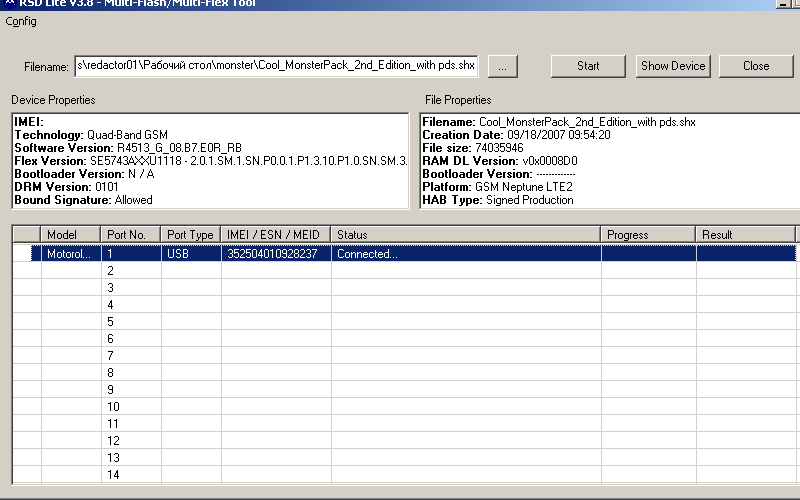Image resolution: width=800 pixels, height=500 pixels.
Task: Select port number 8 row
Action: (x=403, y=372)
